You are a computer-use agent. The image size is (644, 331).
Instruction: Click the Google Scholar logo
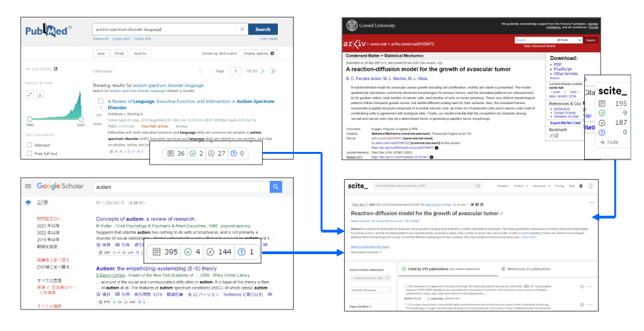[x=60, y=186]
